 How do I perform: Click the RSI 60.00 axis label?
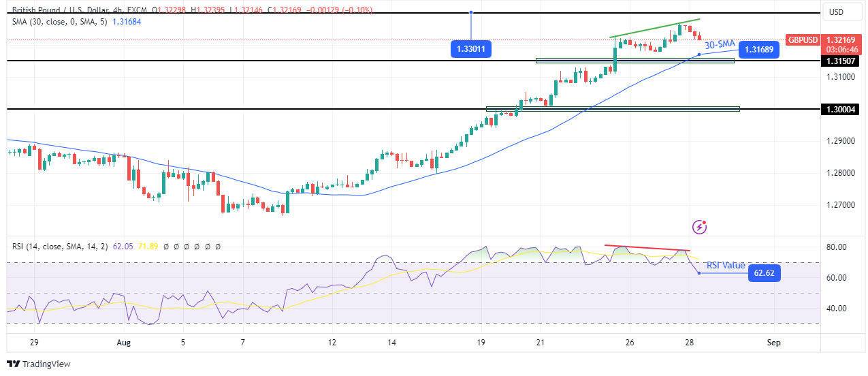point(837,278)
